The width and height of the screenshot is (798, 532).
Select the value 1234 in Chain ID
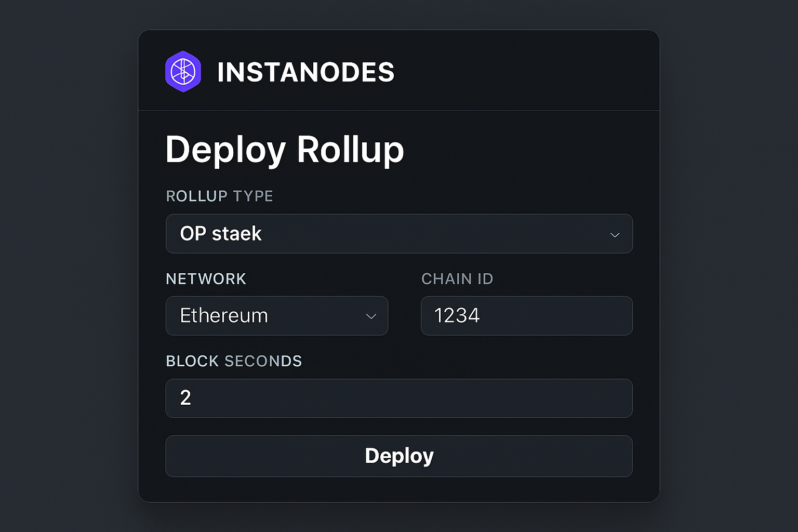tap(457, 315)
